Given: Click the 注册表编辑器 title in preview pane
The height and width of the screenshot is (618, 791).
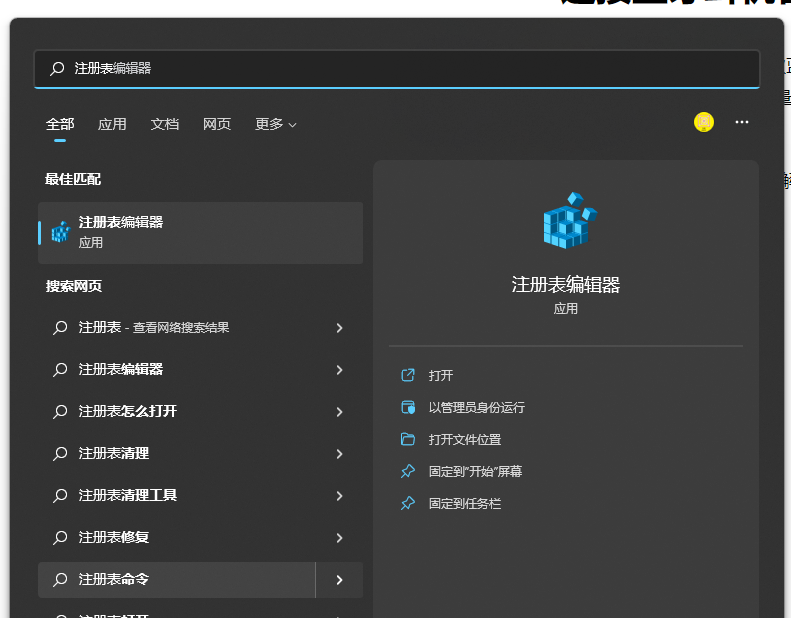Looking at the screenshot, I should (566, 285).
